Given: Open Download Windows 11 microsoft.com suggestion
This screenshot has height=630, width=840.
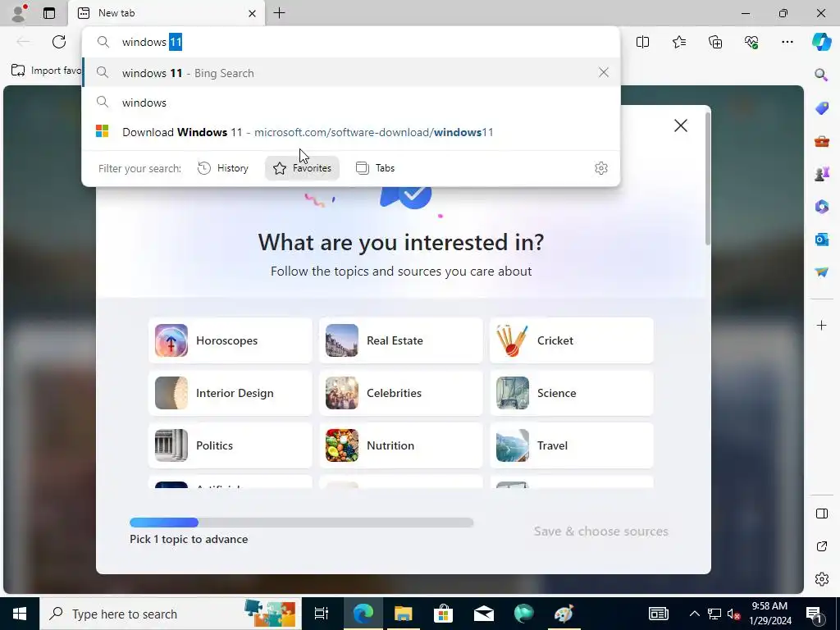Looking at the screenshot, I should point(351,132).
